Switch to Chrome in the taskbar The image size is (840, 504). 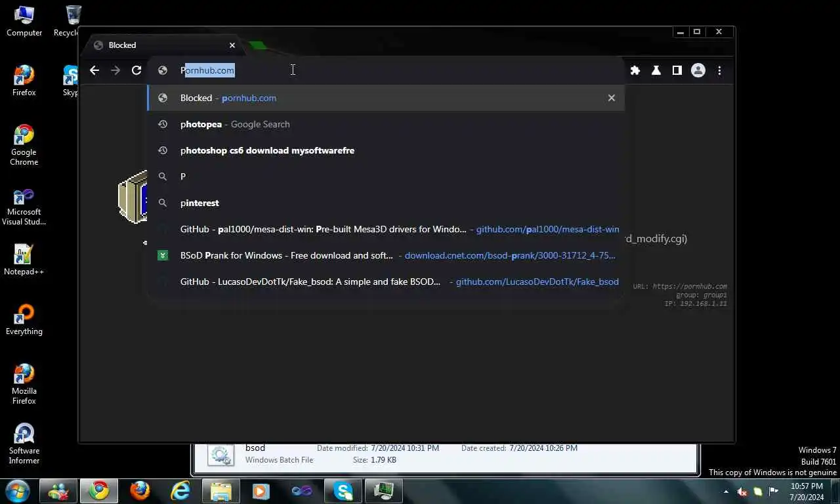point(99,491)
